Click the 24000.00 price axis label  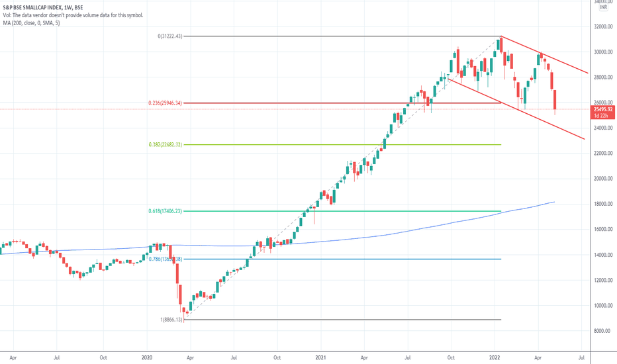603,128
